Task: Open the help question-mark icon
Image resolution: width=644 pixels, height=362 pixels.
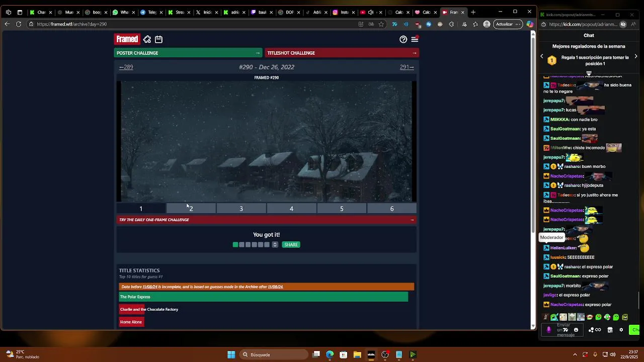Action: tap(403, 39)
